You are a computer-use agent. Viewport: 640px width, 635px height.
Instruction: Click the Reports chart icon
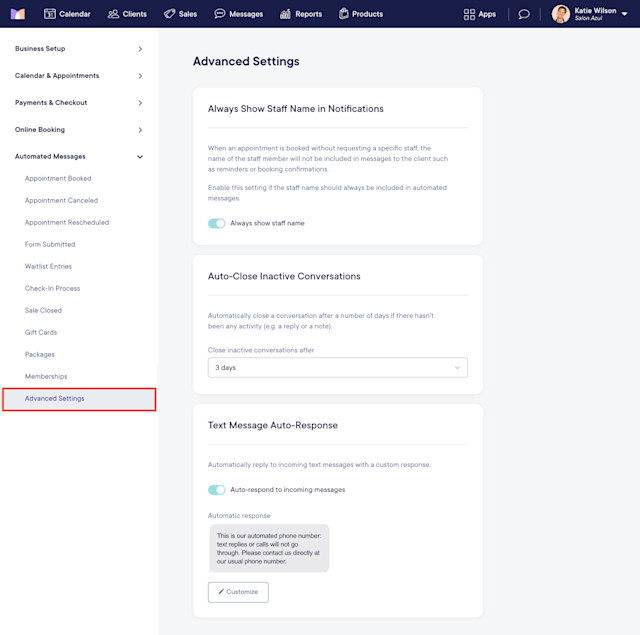coord(285,14)
